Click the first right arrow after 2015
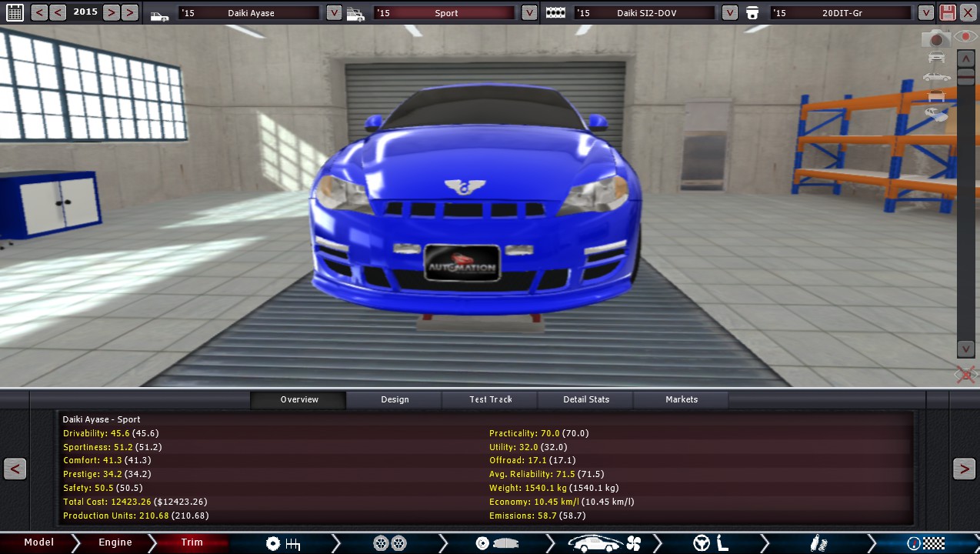 point(111,12)
